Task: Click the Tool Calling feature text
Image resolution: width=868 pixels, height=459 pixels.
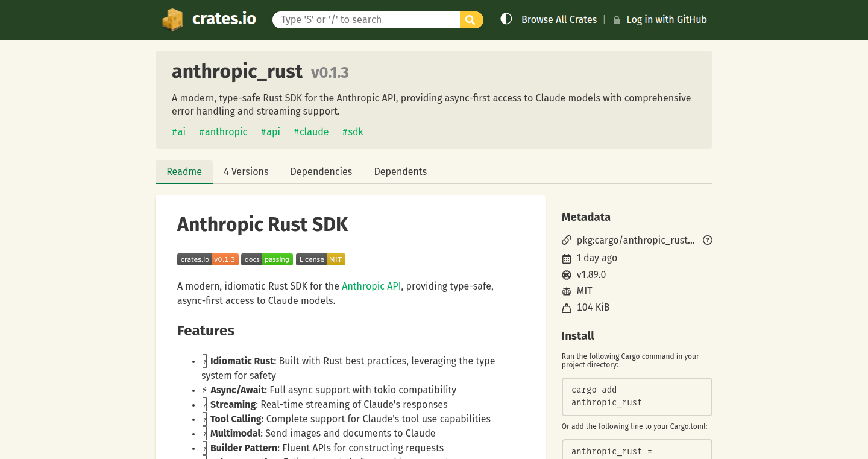Action: click(x=236, y=419)
